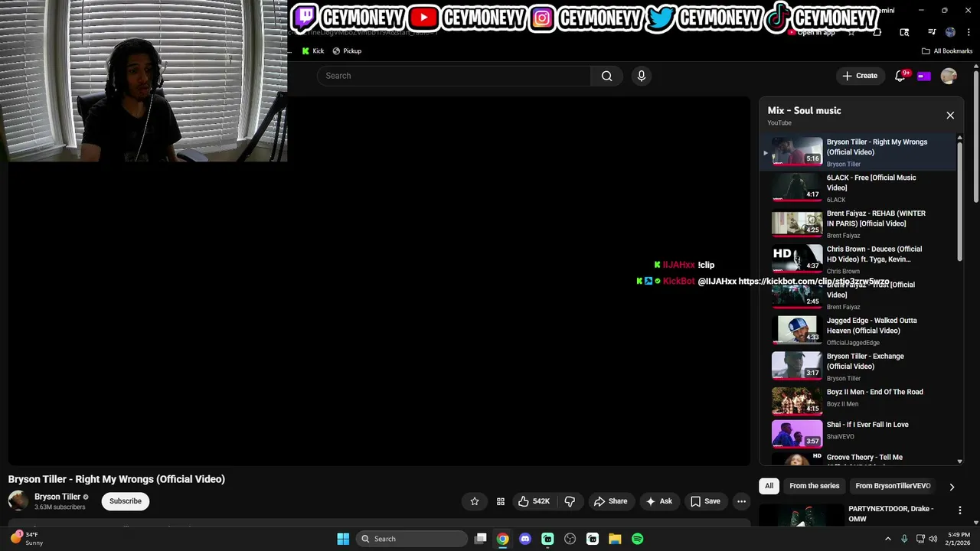Viewport: 980px width, 551px height.
Task: Click Chrome search-tabs lens icon
Action: tap(904, 32)
